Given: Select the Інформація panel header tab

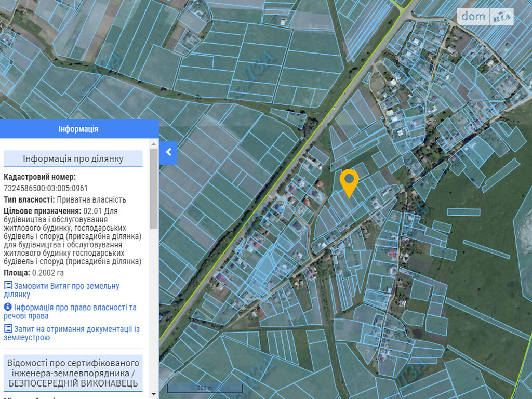Looking at the screenshot, I should pyautogui.click(x=78, y=129).
